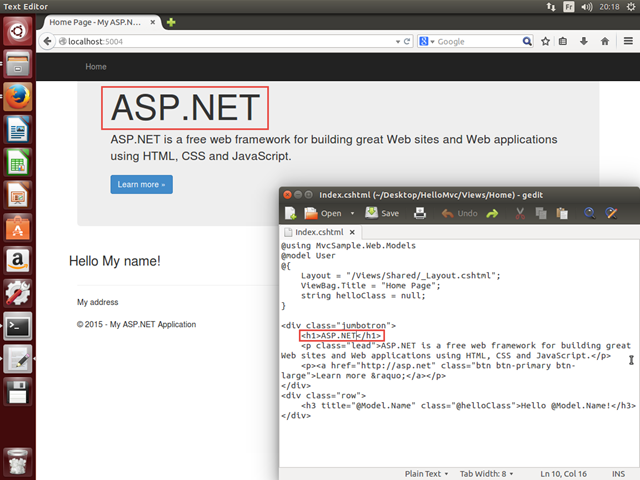640x480 pixels.
Task: Click the gedit Redo arrow icon
Action: click(492, 213)
